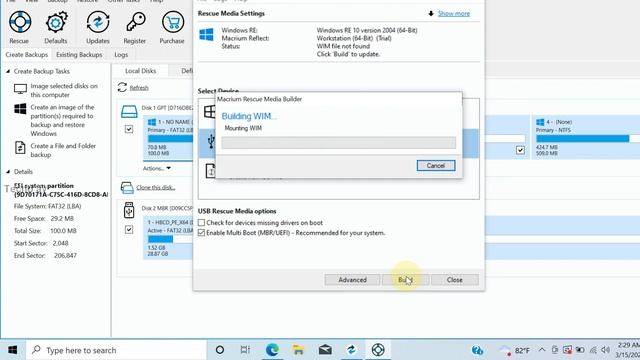Open File Explorer from taskbar

click(x=298, y=350)
